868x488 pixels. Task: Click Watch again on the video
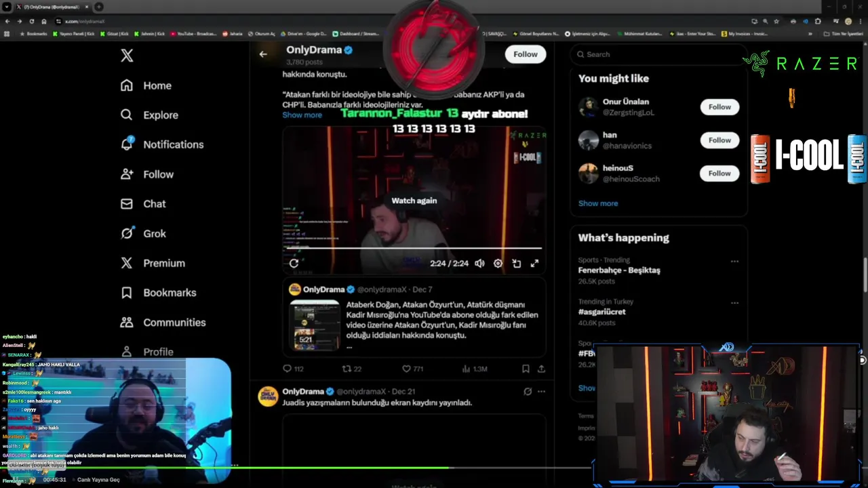pyautogui.click(x=414, y=201)
